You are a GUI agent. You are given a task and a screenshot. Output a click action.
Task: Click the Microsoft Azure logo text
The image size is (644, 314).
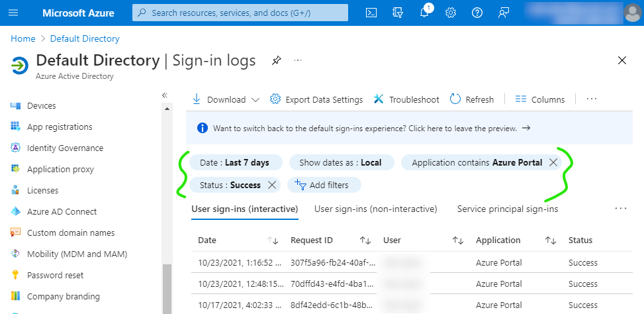coord(78,13)
